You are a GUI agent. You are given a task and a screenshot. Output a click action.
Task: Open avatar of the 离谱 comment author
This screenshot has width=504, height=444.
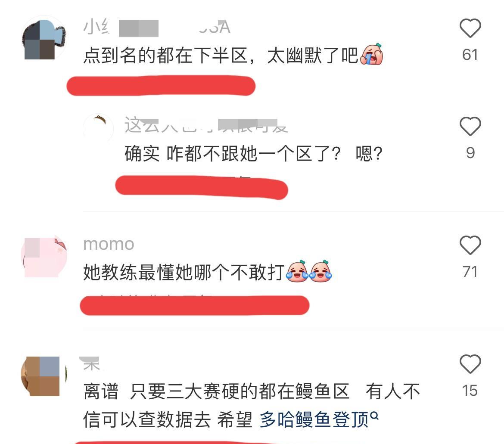[44, 376]
